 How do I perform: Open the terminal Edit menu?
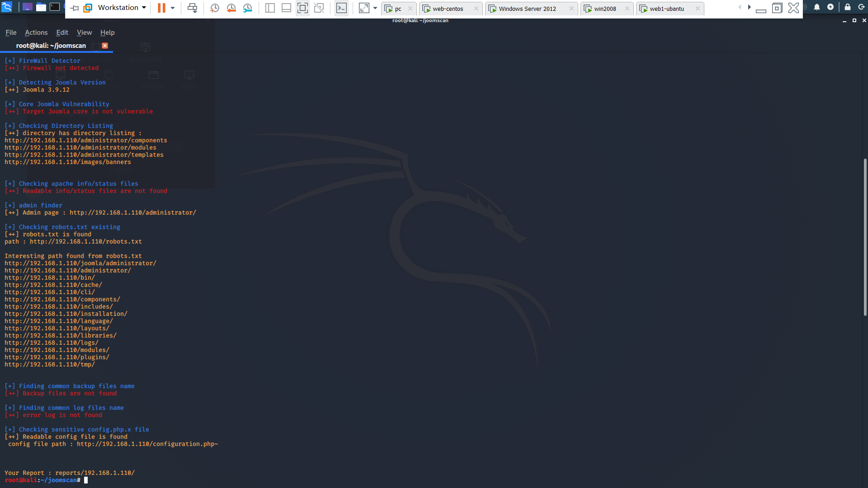tap(62, 33)
